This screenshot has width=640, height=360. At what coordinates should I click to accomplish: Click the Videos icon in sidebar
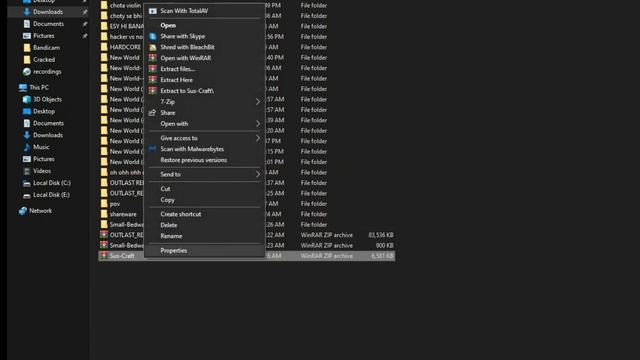[27, 171]
